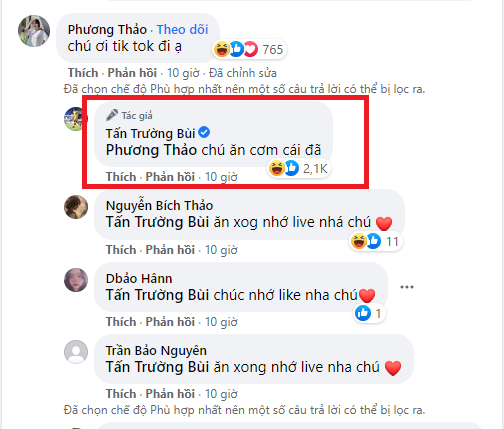Like Tấn Trường Bùi's reply via Thích
Screen dimensions: 504x429
pos(121,177)
